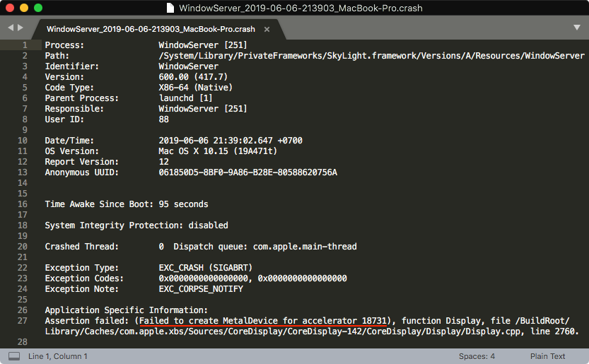
Task: Click the window title file name
Action: tap(301, 8)
